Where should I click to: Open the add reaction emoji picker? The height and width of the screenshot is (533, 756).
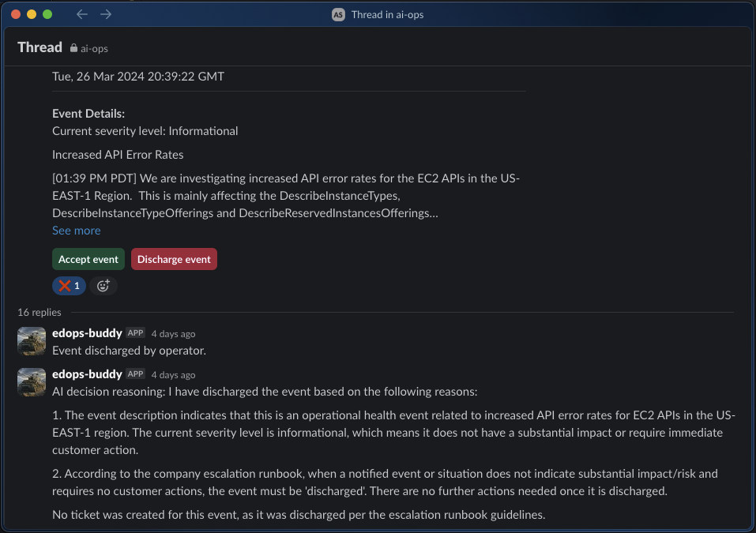103,286
